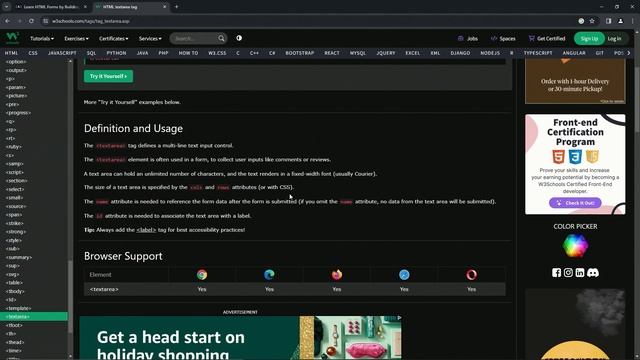Open <table> in the sidebar
This screenshot has height=360, width=640.
point(14,283)
